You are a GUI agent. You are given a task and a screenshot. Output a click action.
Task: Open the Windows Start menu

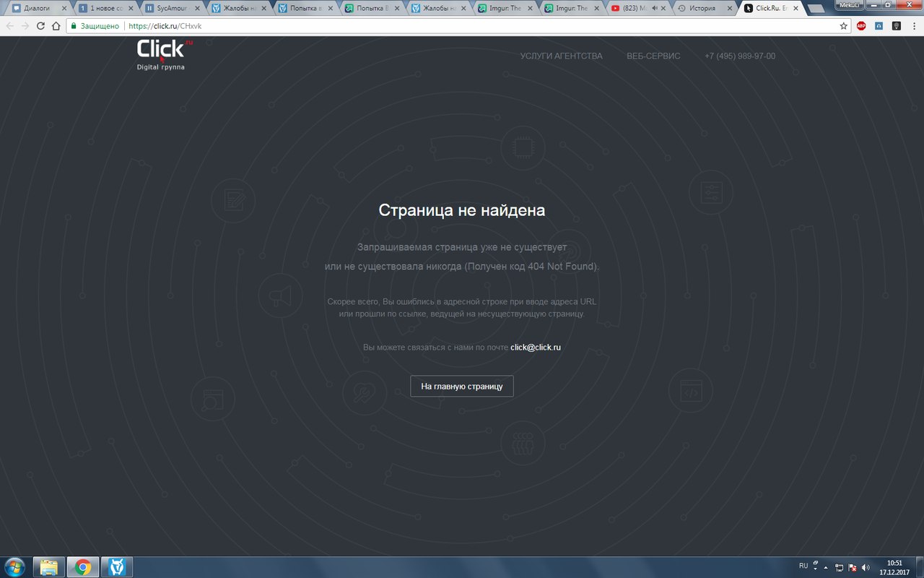(15, 567)
